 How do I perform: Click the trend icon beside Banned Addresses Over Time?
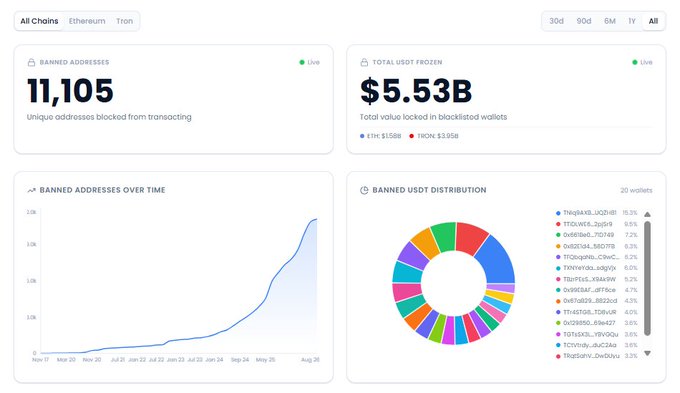tap(31, 190)
